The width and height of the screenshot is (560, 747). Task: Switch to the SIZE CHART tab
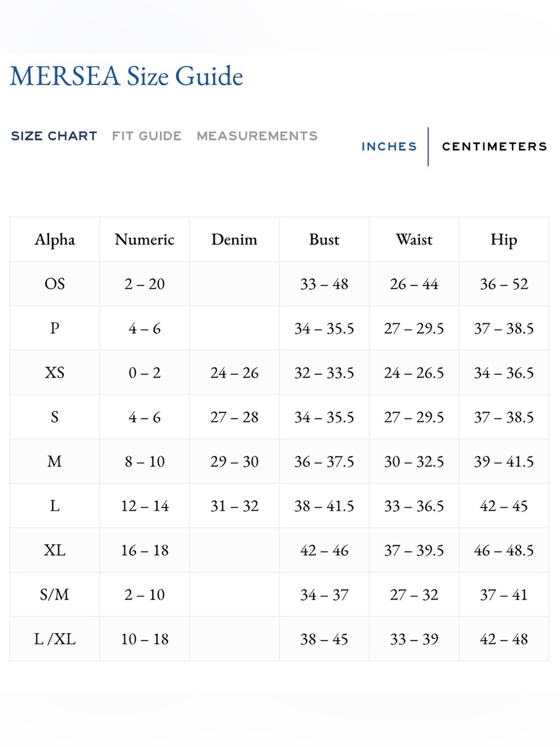tap(54, 136)
